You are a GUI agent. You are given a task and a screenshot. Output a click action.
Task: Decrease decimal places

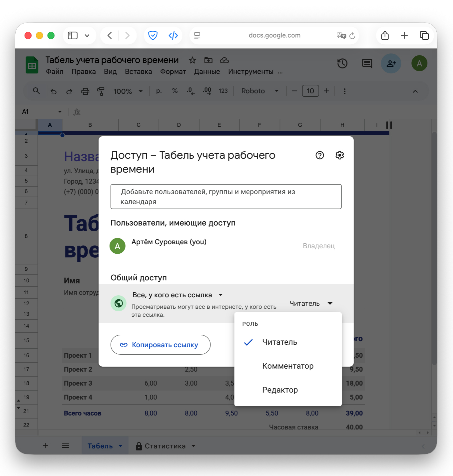[191, 91]
